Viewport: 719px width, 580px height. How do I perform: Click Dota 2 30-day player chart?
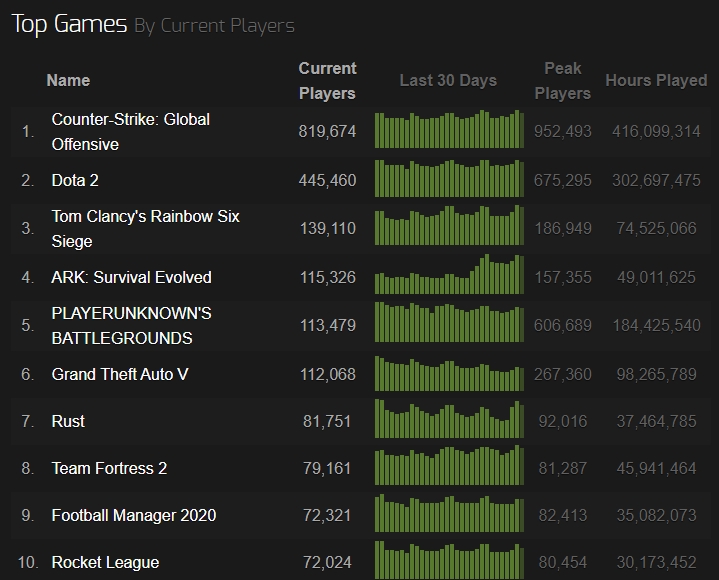[449, 178]
